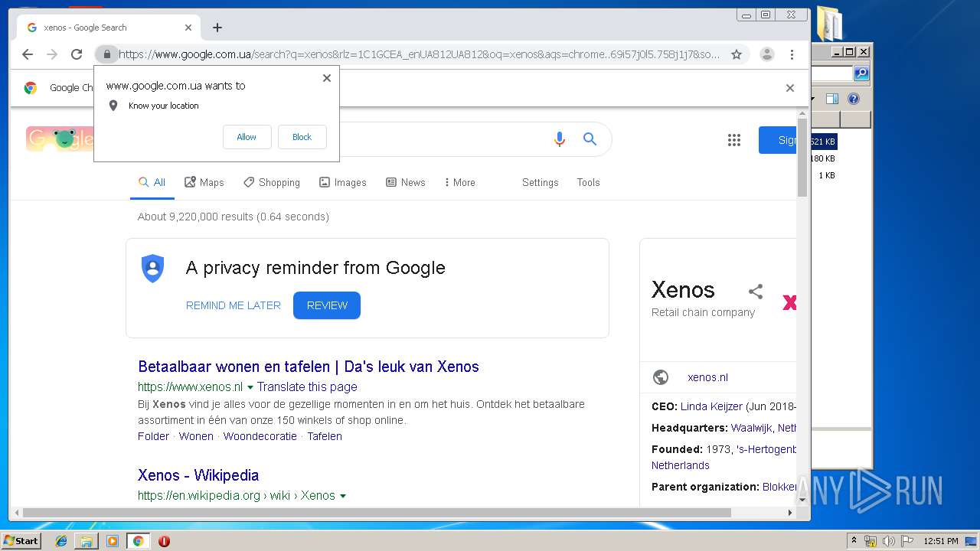The height and width of the screenshot is (551, 980).
Task: Click REMIND ME LATER link
Action: pyautogui.click(x=234, y=305)
